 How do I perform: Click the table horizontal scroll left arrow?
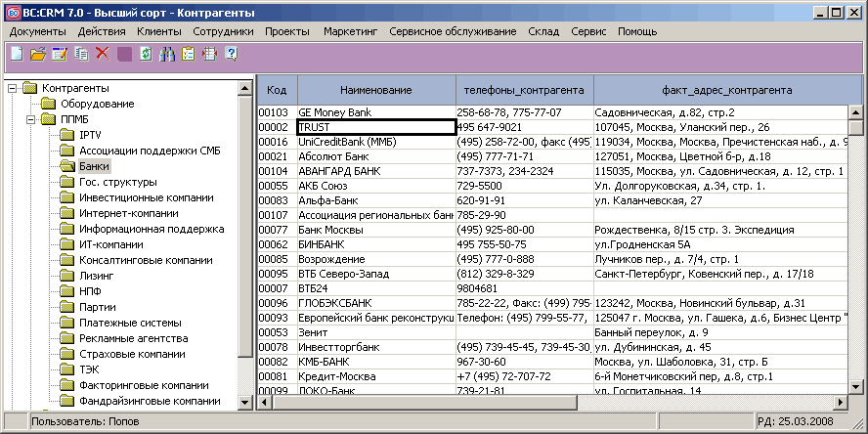265,402
